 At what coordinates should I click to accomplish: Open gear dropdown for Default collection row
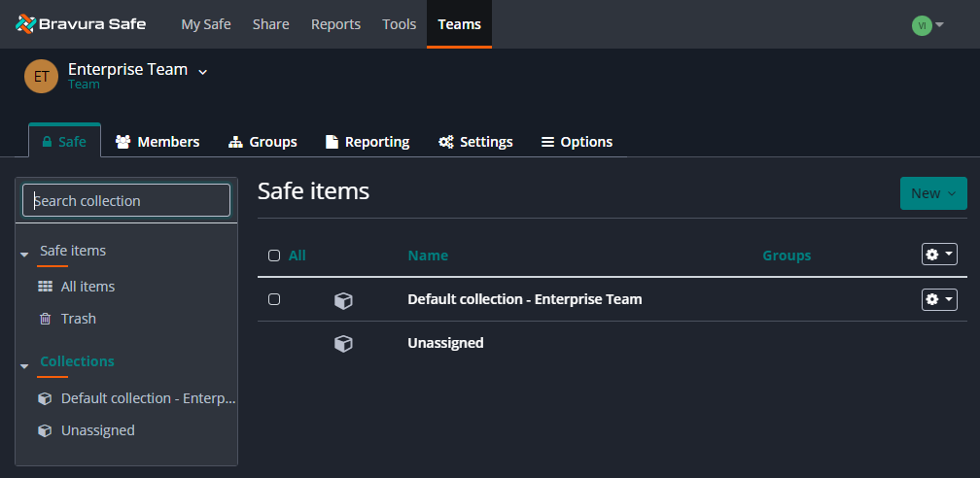tap(939, 299)
